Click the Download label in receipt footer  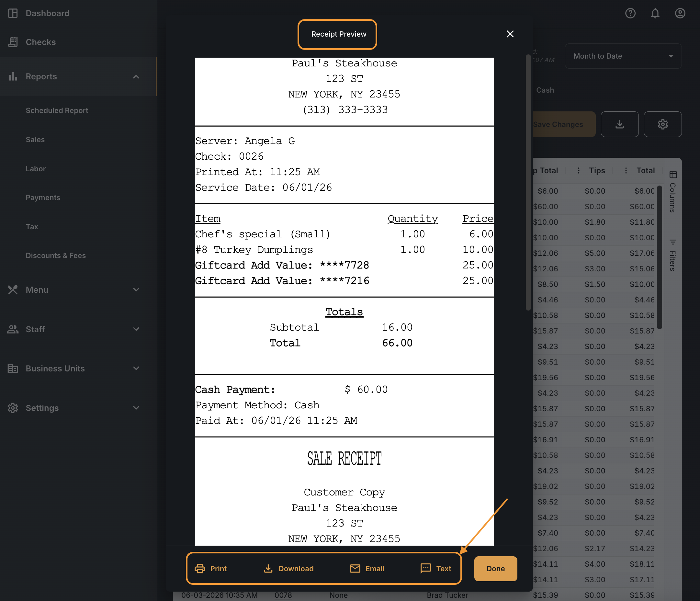pos(296,569)
